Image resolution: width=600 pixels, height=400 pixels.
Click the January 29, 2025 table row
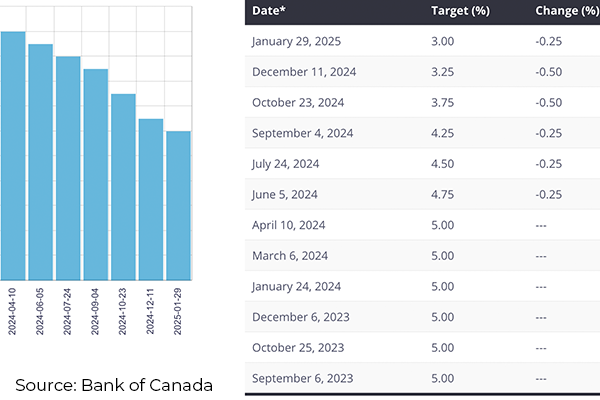(420, 41)
